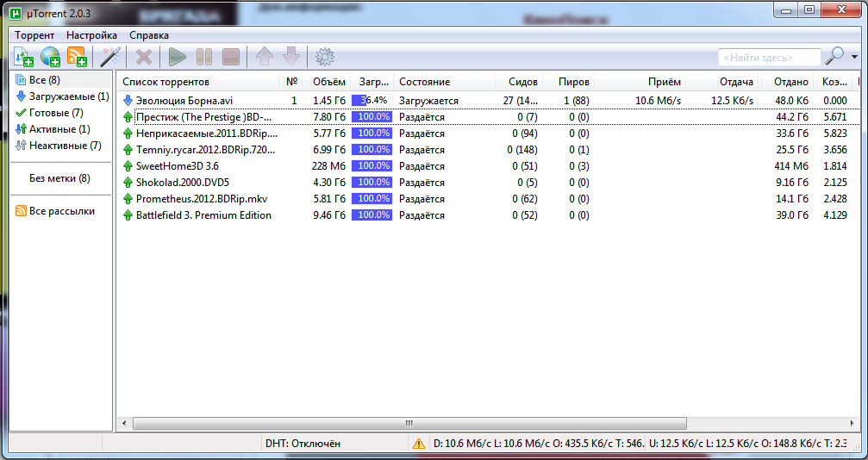The height and width of the screenshot is (460, 868).
Task: Click the horizontal scrollbar thumb
Action: (409, 423)
